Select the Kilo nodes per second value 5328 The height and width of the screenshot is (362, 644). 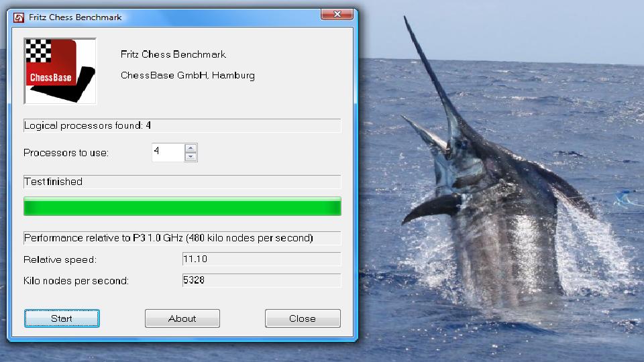[261, 280]
